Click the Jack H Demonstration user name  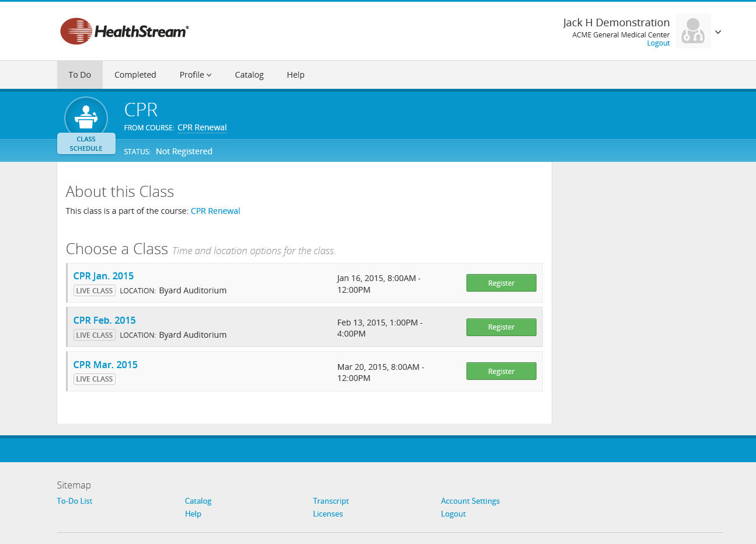pyautogui.click(x=616, y=22)
